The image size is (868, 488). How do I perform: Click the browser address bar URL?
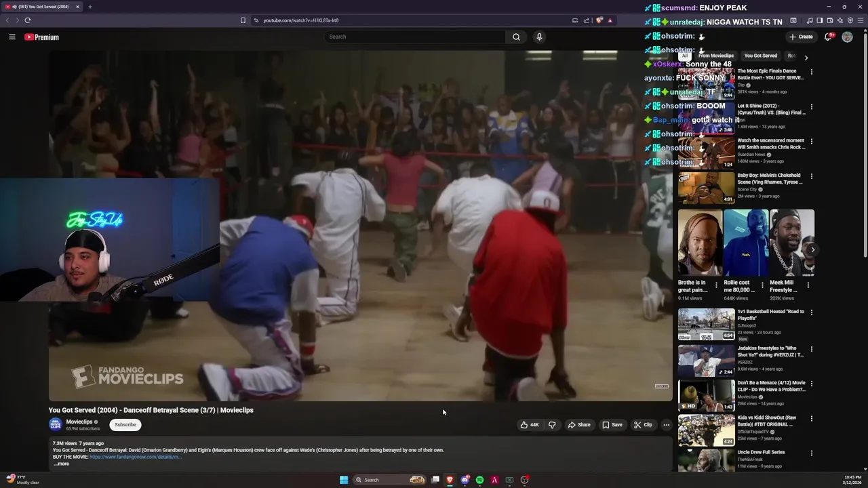pos(301,20)
